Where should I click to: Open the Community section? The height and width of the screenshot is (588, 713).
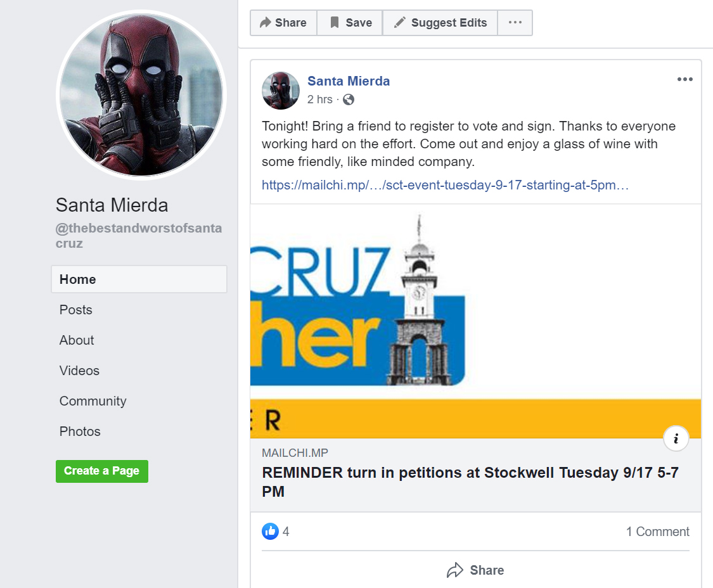93,401
